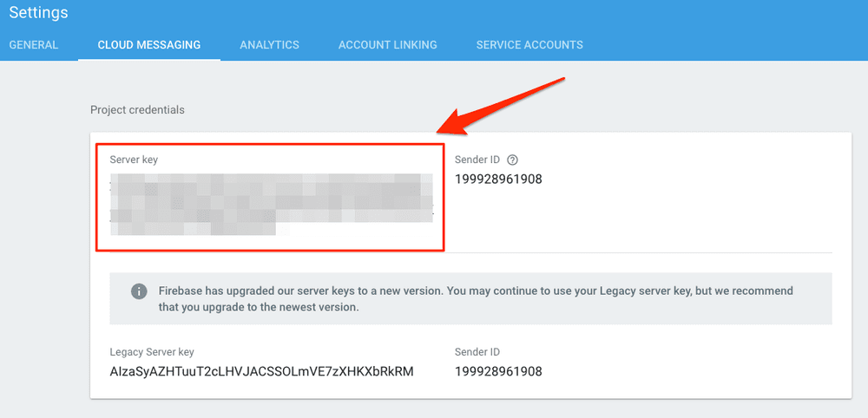Click the Firebase server key upgrade notice text
The width and height of the screenshot is (868, 418).
pyautogui.click(x=475, y=298)
